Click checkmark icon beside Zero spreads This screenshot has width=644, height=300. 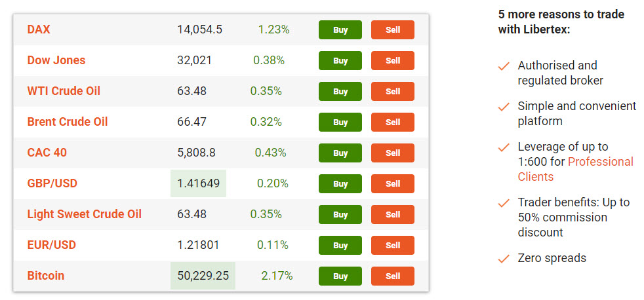coord(504,259)
